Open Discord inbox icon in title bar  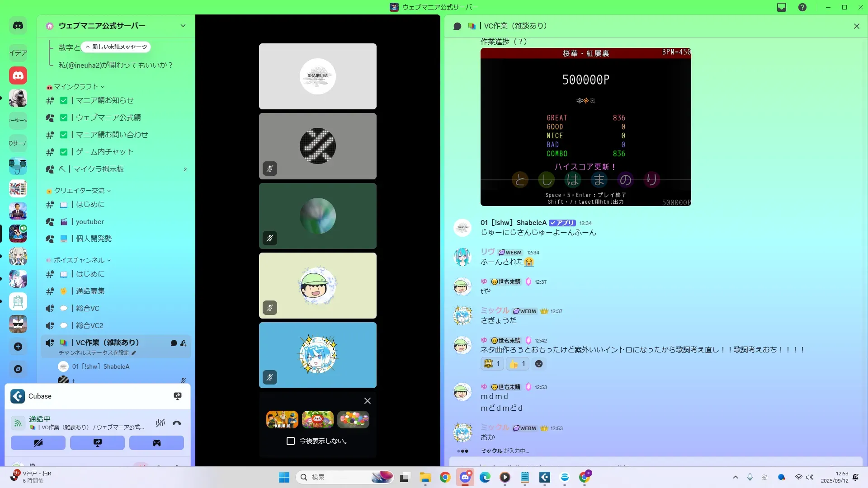[782, 7]
